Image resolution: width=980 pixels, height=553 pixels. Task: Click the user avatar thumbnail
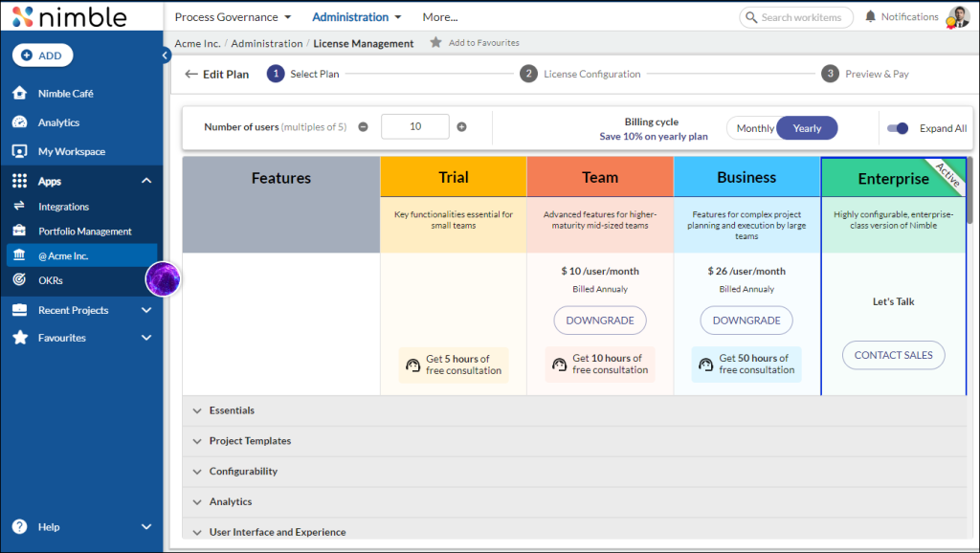pos(957,16)
